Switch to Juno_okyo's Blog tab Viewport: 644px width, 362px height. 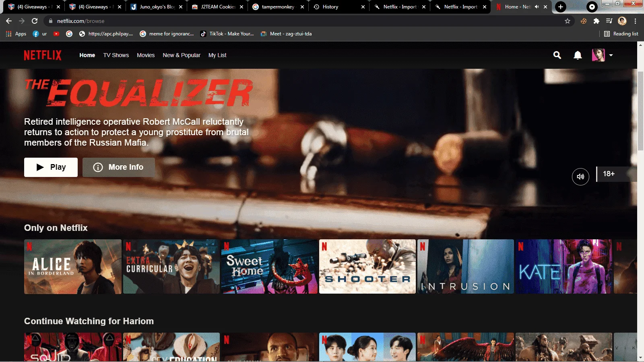(x=157, y=7)
